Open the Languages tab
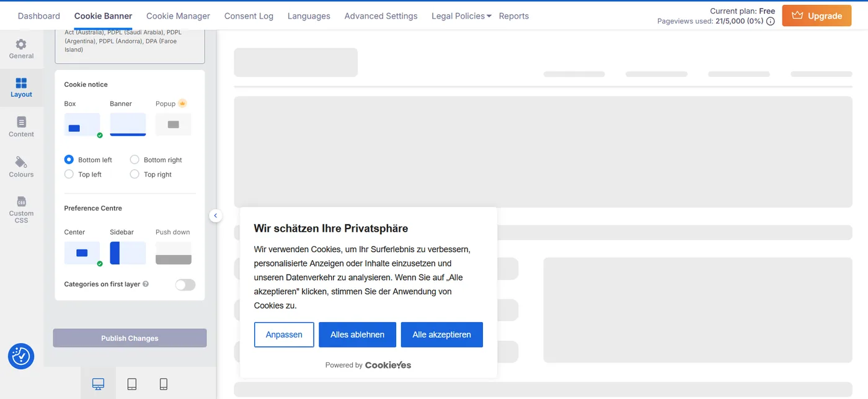Viewport: 868px width, 399px height. tap(309, 16)
